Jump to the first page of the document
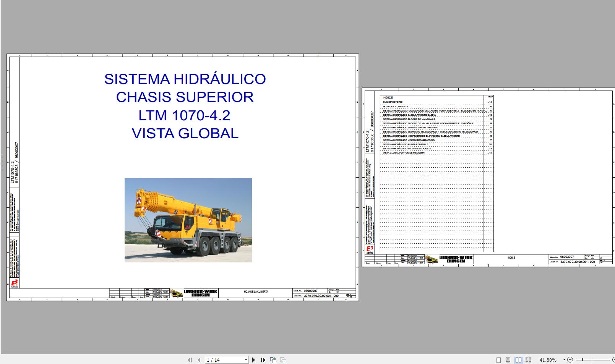This screenshot has width=615, height=364. pyautogui.click(x=190, y=360)
